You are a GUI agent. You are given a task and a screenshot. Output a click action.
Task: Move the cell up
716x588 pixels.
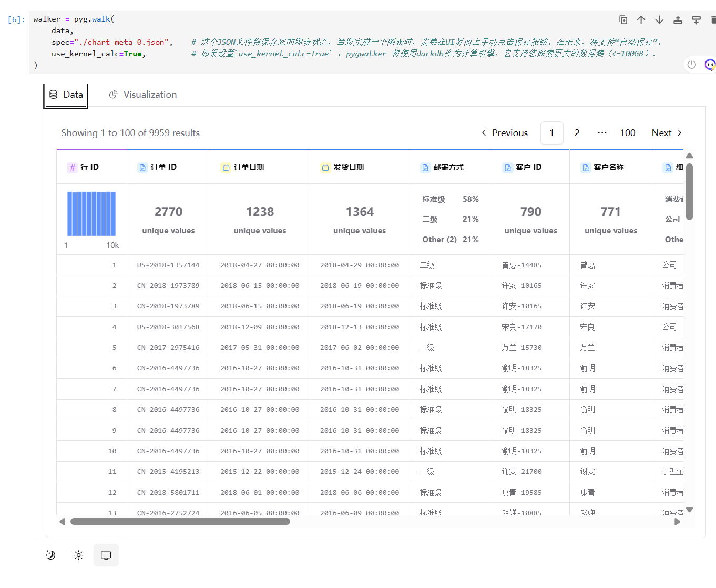[641, 19]
